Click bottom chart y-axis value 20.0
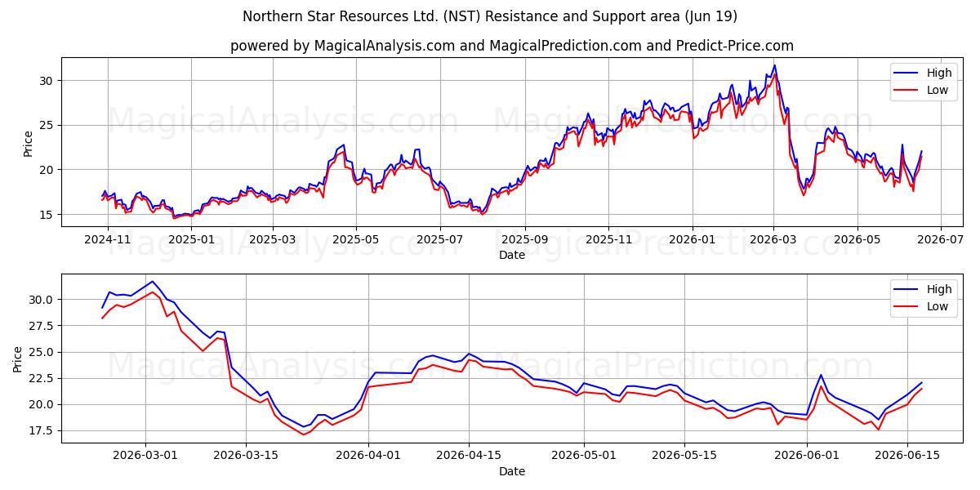The height and width of the screenshot is (490, 980). [x=42, y=404]
